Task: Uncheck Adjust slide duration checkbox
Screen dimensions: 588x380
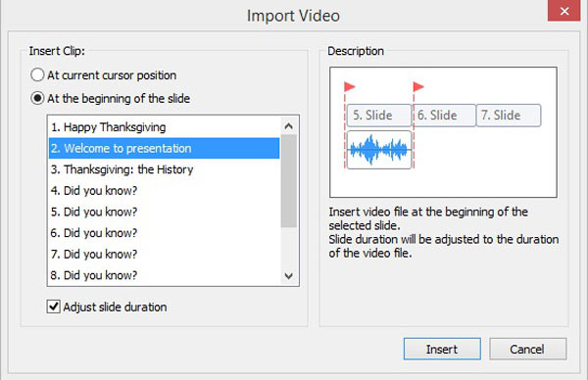Action: click(54, 307)
